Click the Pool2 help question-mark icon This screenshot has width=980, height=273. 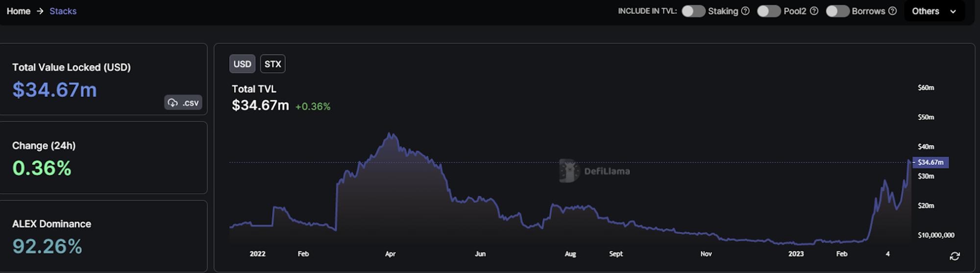814,11
